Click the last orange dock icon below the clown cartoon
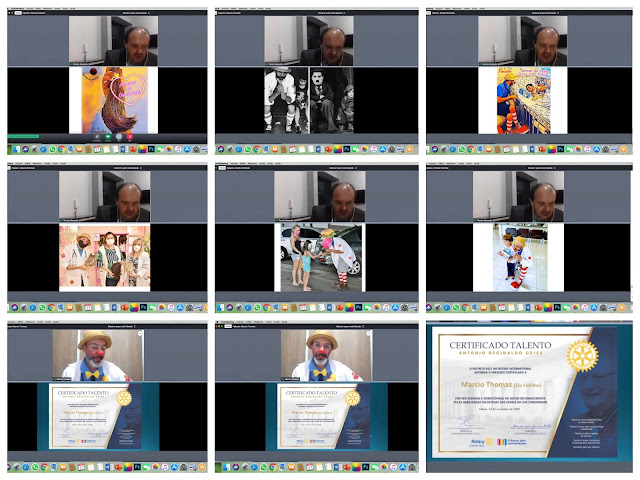Image resolution: width=640 pixels, height=480 pixels. click(x=623, y=149)
